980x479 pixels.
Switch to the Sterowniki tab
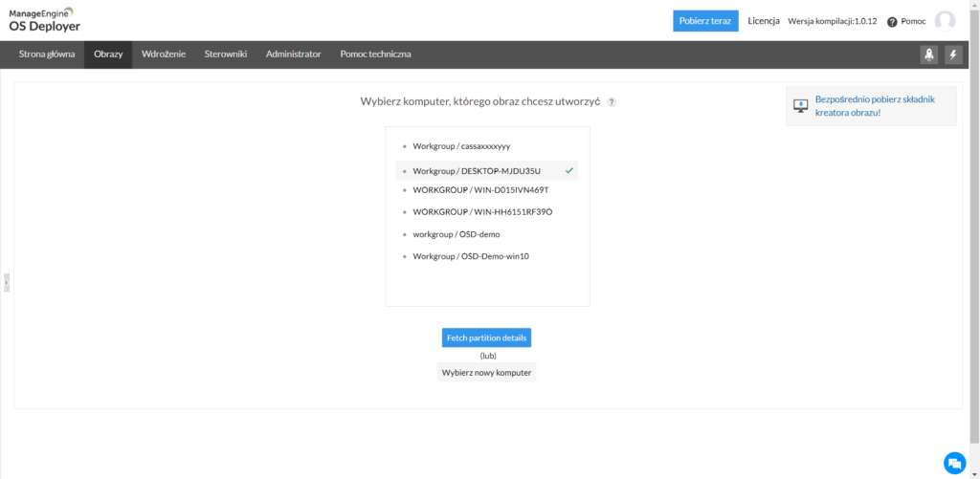(x=226, y=54)
